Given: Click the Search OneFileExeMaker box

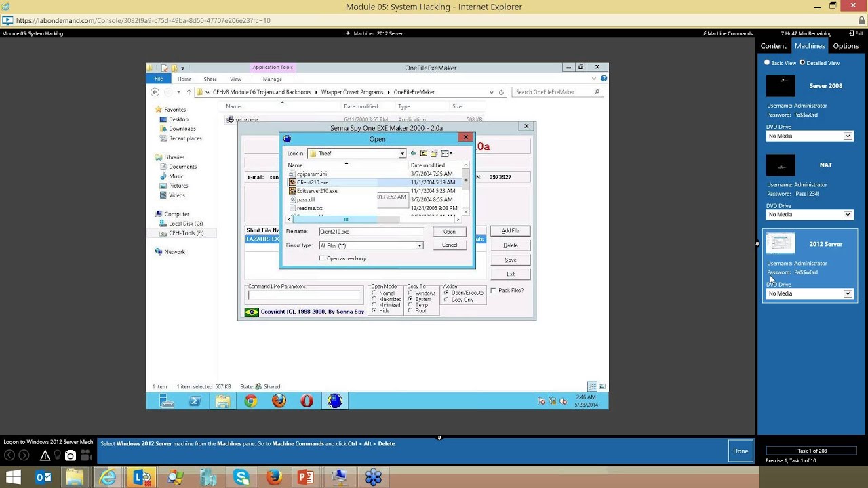Looking at the screenshot, I should coord(557,92).
